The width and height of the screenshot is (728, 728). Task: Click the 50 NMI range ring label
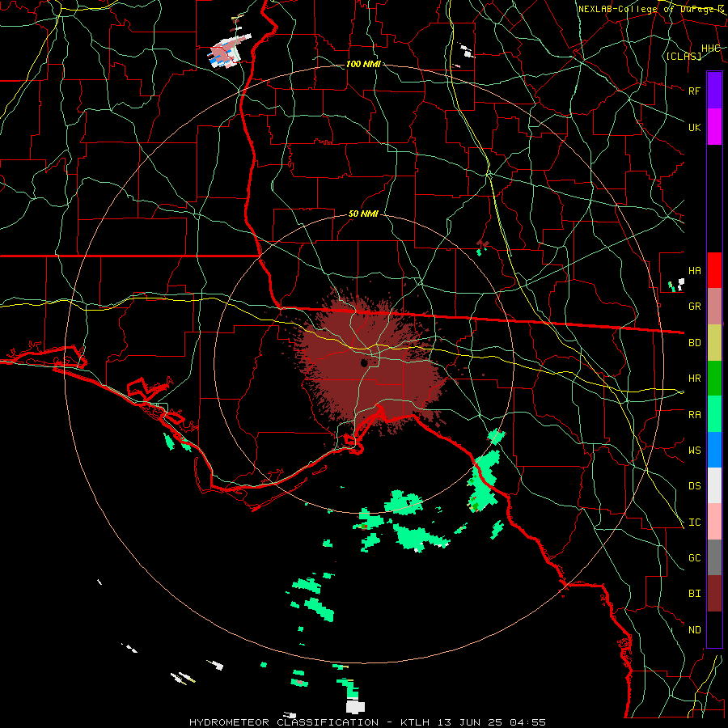pyautogui.click(x=363, y=214)
